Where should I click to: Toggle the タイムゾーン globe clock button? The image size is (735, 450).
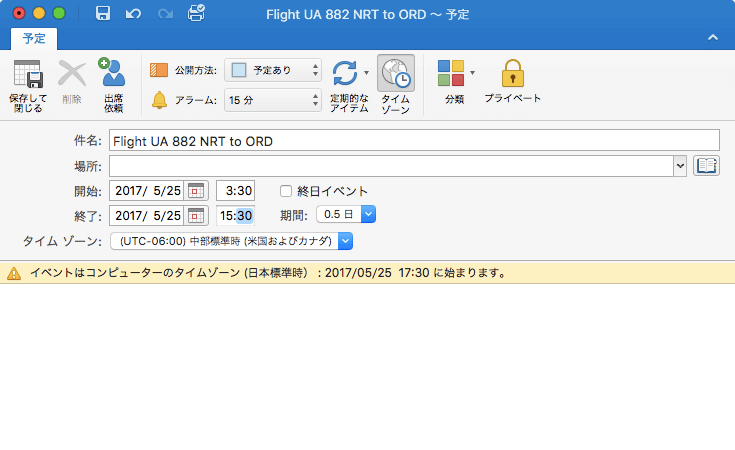(396, 73)
